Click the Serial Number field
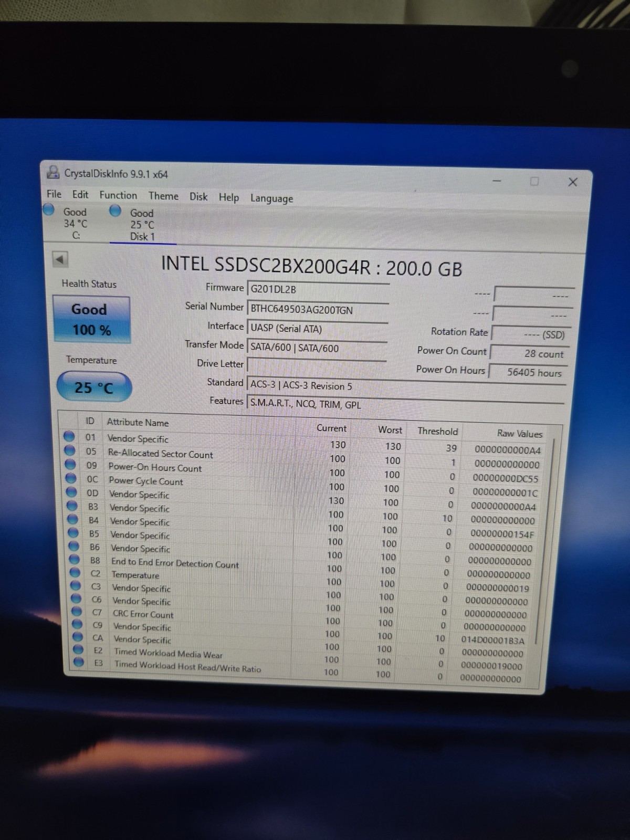 [318, 309]
